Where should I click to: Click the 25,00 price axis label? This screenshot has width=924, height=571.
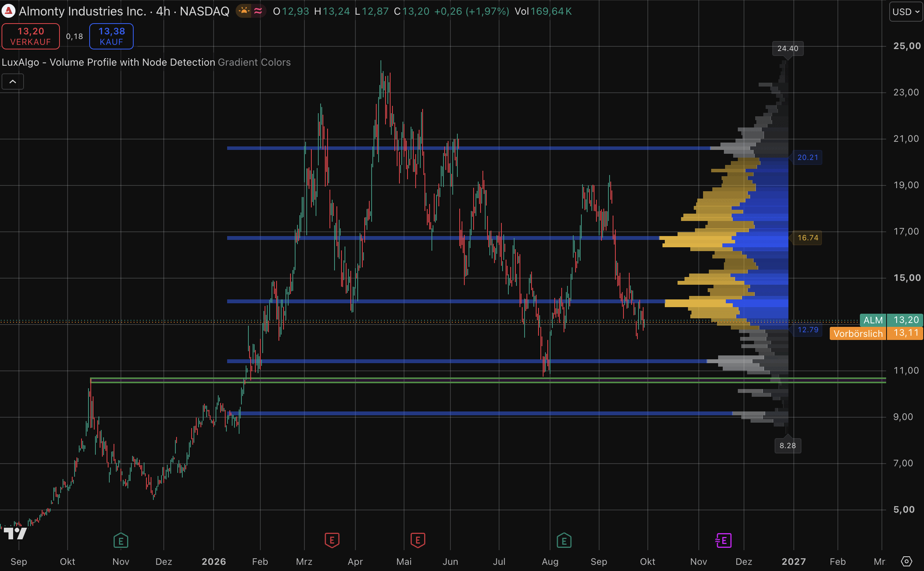907,46
